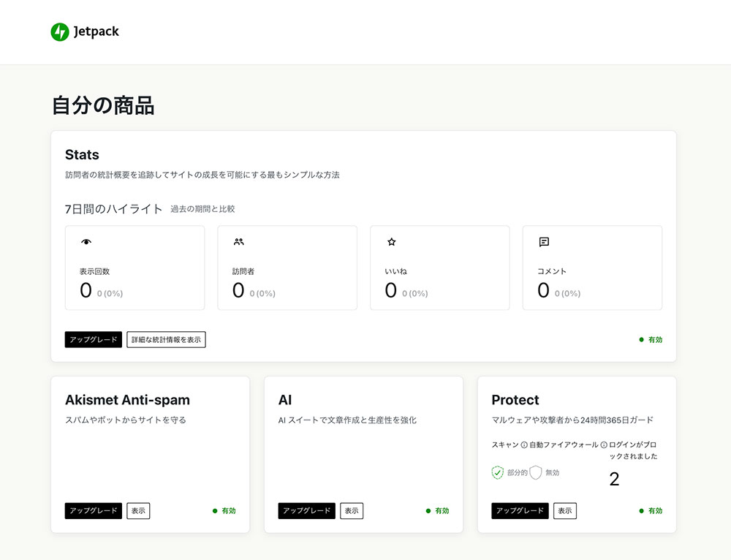Click the info icon next to 自動ファイアウォール
The image size is (731, 560).
point(604,444)
